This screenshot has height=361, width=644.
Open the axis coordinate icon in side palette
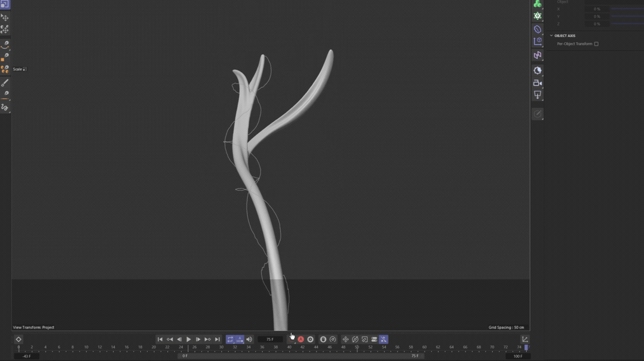(x=537, y=42)
